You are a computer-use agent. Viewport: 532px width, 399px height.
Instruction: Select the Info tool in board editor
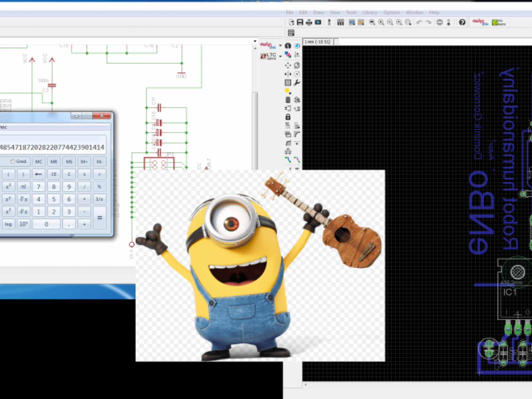click(x=288, y=46)
